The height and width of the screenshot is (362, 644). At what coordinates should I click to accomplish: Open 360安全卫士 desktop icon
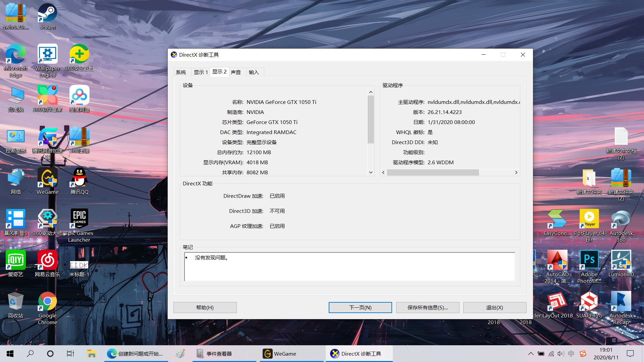(x=79, y=58)
